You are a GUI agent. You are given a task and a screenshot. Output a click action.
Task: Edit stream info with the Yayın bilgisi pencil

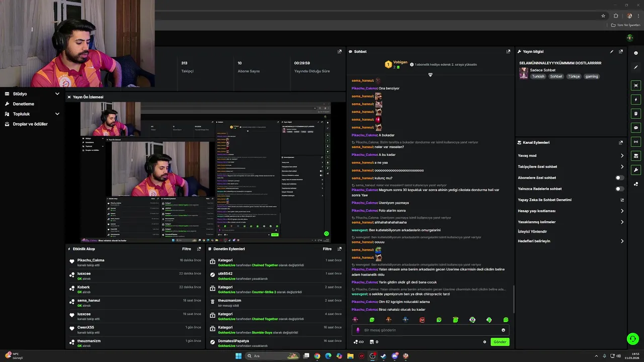612,51
